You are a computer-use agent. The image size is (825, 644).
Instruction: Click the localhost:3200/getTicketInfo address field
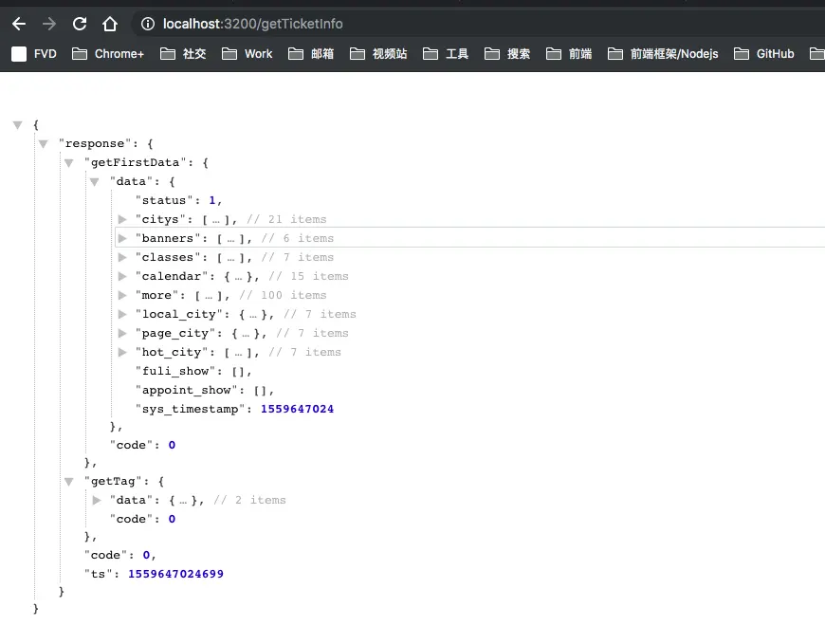pos(473,24)
